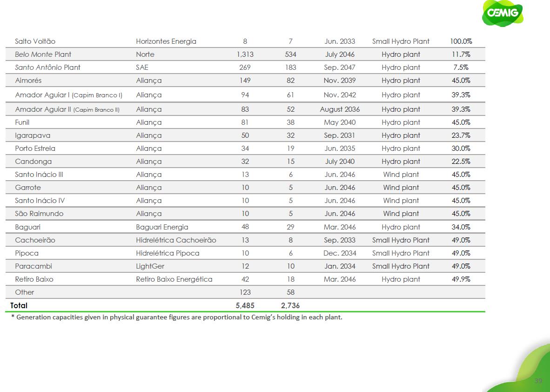Click the 5,485 total capacity value
Image resolution: width=550 pixels, height=392 pixels.
245,306
